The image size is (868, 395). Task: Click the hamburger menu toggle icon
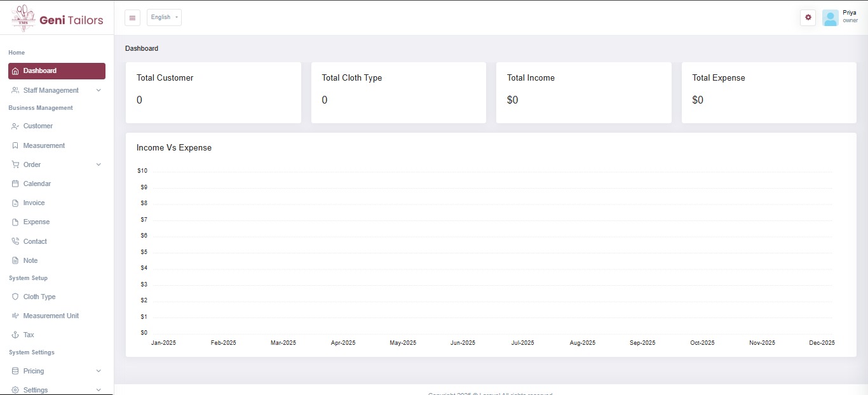tap(132, 18)
